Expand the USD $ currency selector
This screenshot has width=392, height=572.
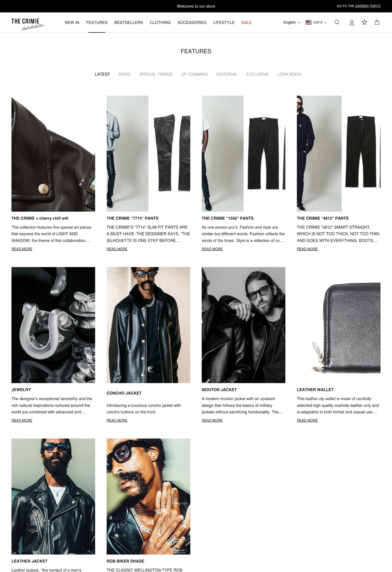(x=320, y=22)
